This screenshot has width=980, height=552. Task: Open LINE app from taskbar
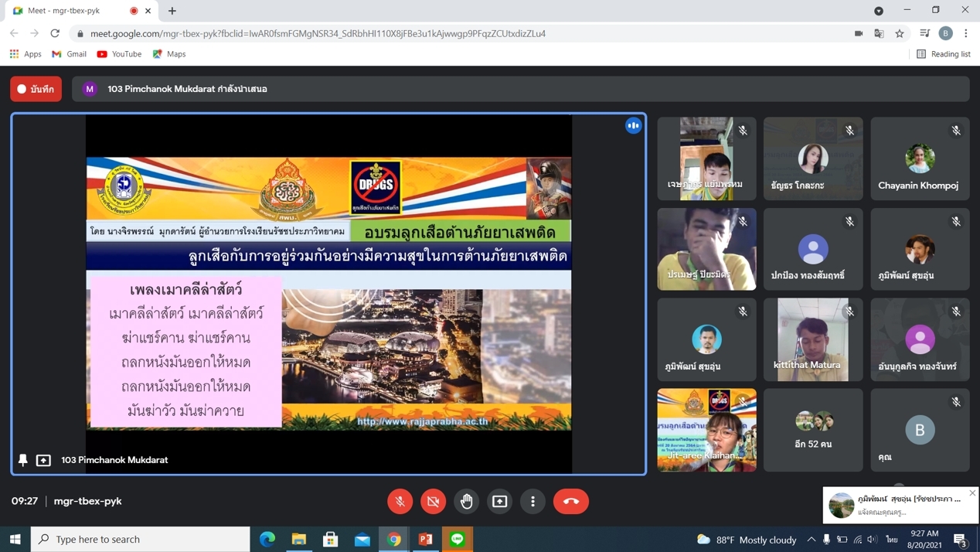coord(458,539)
